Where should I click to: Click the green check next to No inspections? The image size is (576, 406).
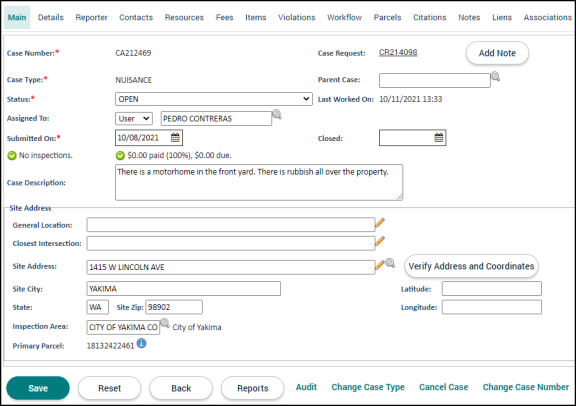tap(12, 156)
